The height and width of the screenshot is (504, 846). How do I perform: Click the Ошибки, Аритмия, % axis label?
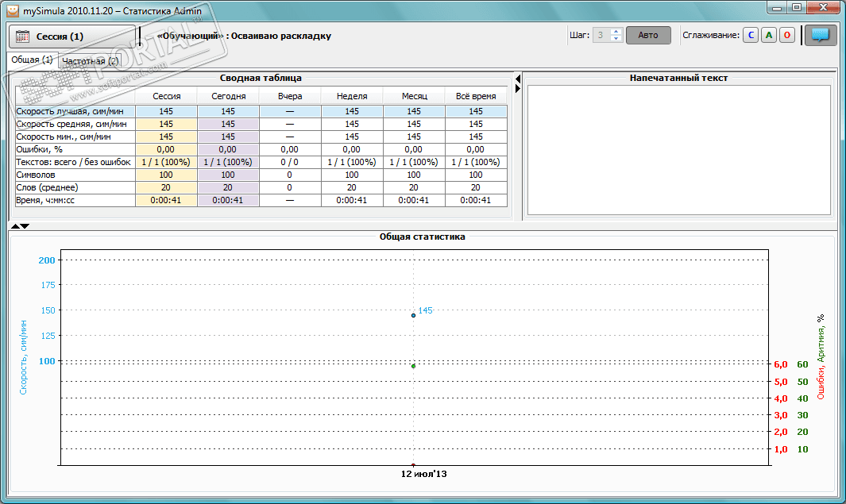821,357
